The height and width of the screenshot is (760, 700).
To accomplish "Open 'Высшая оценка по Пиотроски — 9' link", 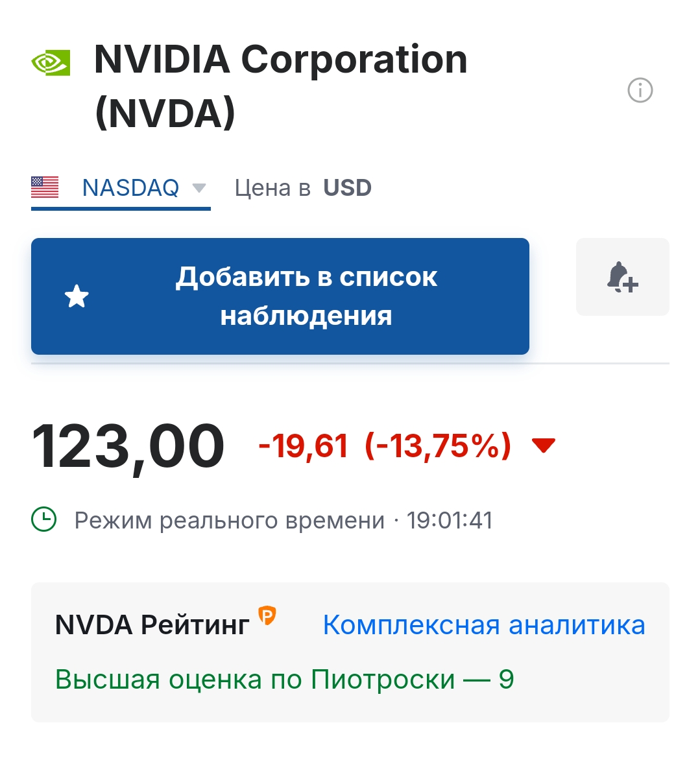I will 284,680.
